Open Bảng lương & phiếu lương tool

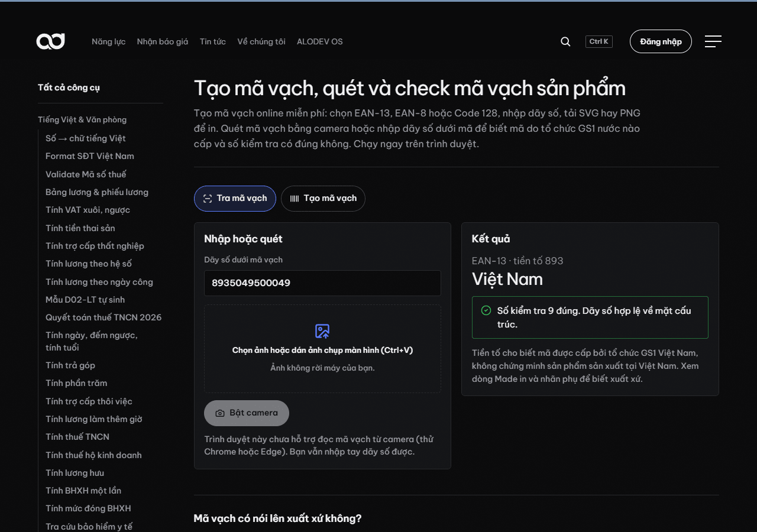point(97,192)
